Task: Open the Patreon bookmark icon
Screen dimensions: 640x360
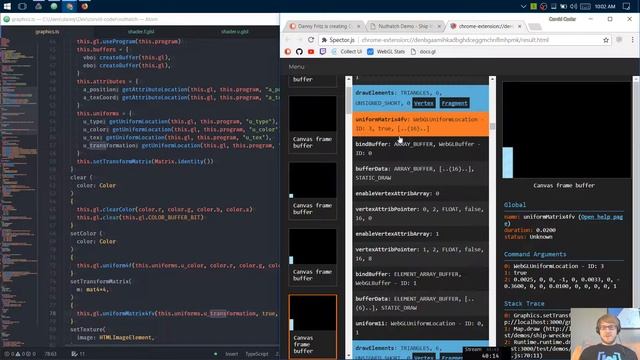Action: [x=288, y=51]
